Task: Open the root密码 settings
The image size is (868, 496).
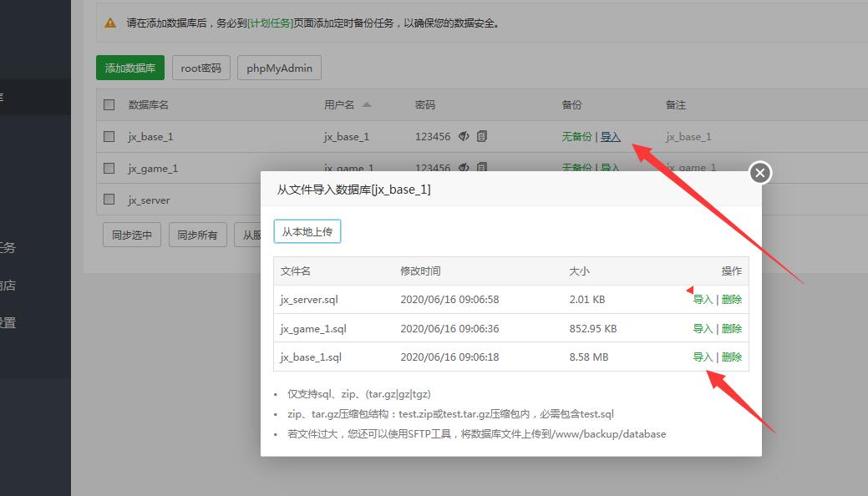Action: point(201,68)
